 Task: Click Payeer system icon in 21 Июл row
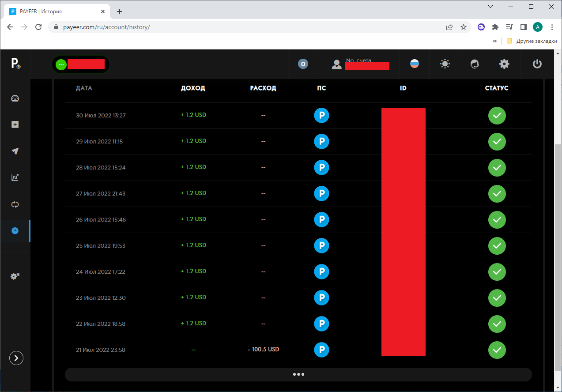tap(321, 350)
